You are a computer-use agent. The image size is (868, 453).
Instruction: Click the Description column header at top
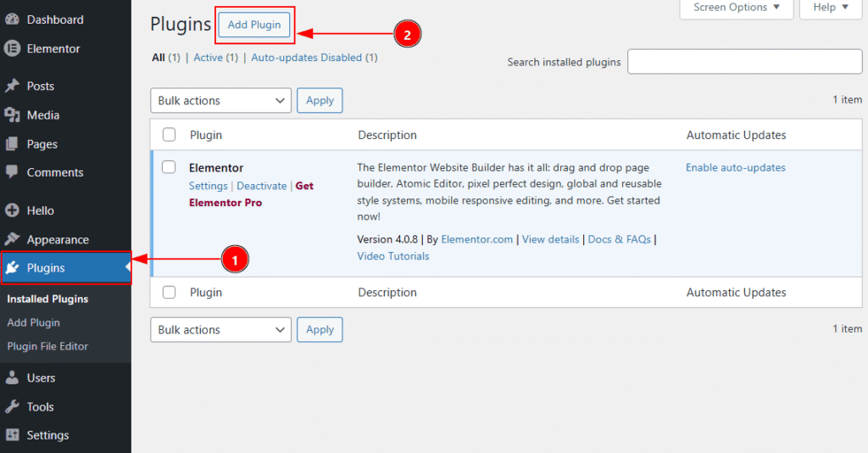pyautogui.click(x=387, y=135)
